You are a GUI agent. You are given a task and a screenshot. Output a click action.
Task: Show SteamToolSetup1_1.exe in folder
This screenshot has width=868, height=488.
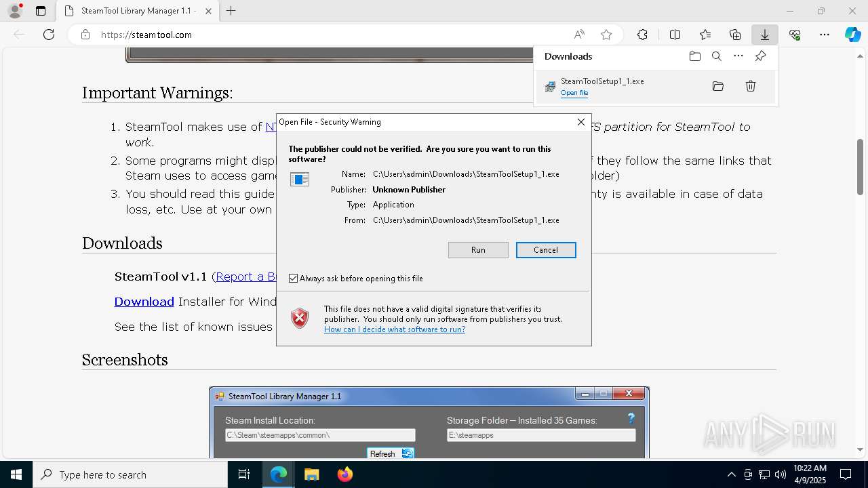[x=718, y=86]
